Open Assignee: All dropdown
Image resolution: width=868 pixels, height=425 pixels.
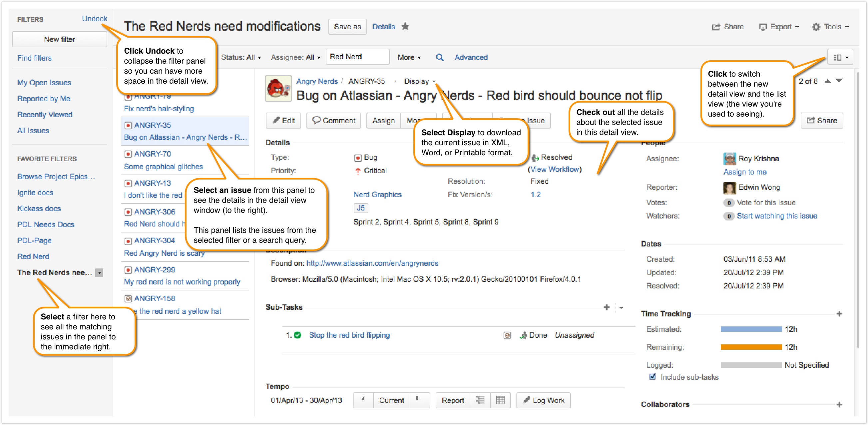click(x=295, y=58)
